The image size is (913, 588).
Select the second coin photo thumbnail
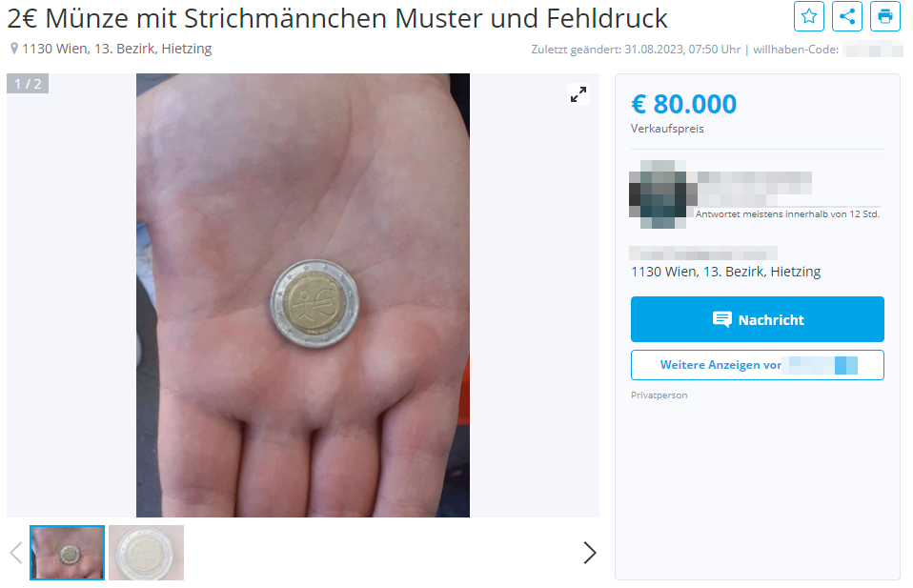pos(146,553)
